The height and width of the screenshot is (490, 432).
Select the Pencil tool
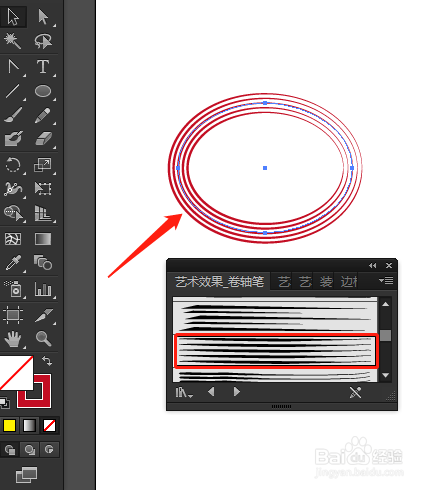tap(43, 115)
